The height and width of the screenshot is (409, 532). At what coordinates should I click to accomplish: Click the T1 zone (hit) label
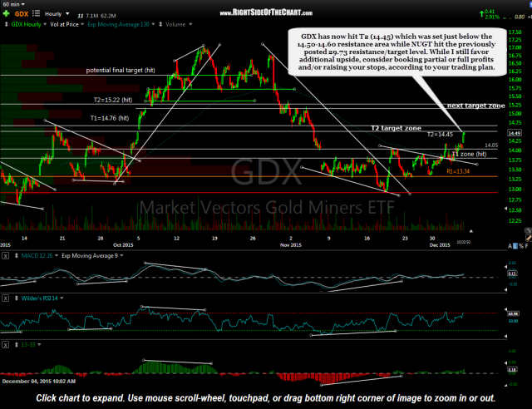[x=470, y=154]
